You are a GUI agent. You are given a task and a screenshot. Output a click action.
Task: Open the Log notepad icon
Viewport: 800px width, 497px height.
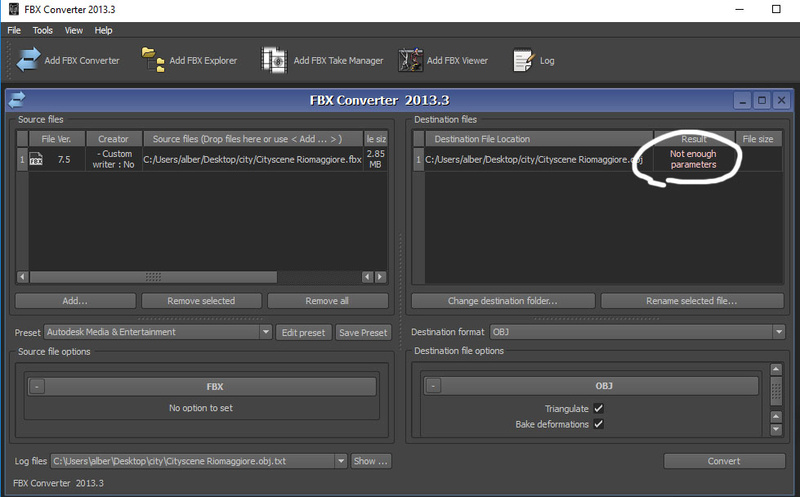click(523, 60)
